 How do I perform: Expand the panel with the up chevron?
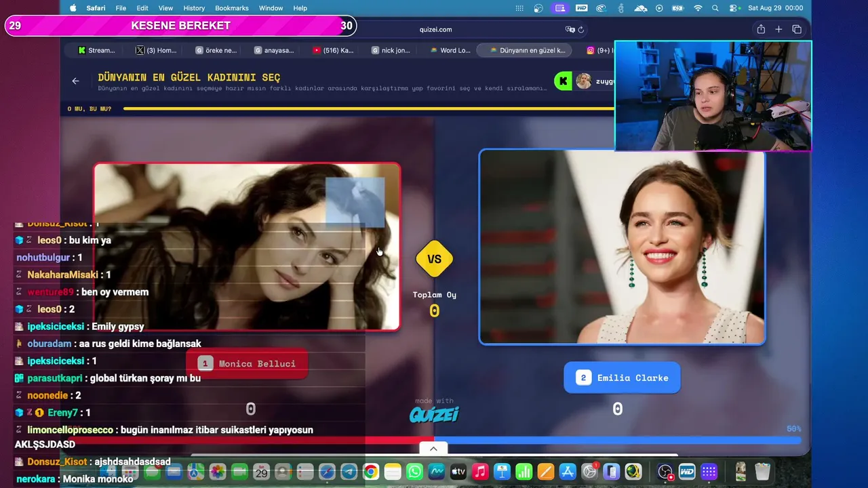coord(433,449)
